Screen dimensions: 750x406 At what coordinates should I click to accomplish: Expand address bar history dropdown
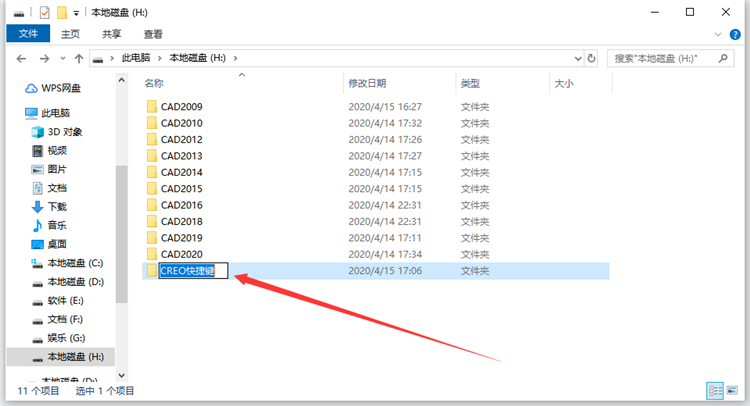[x=578, y=58]
